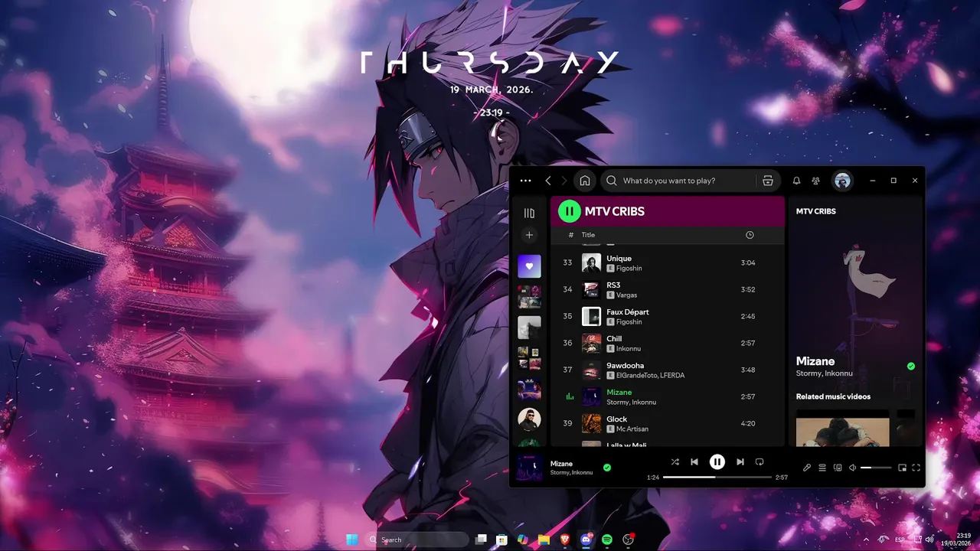Pause playback with the white center button

click(717, 461)
